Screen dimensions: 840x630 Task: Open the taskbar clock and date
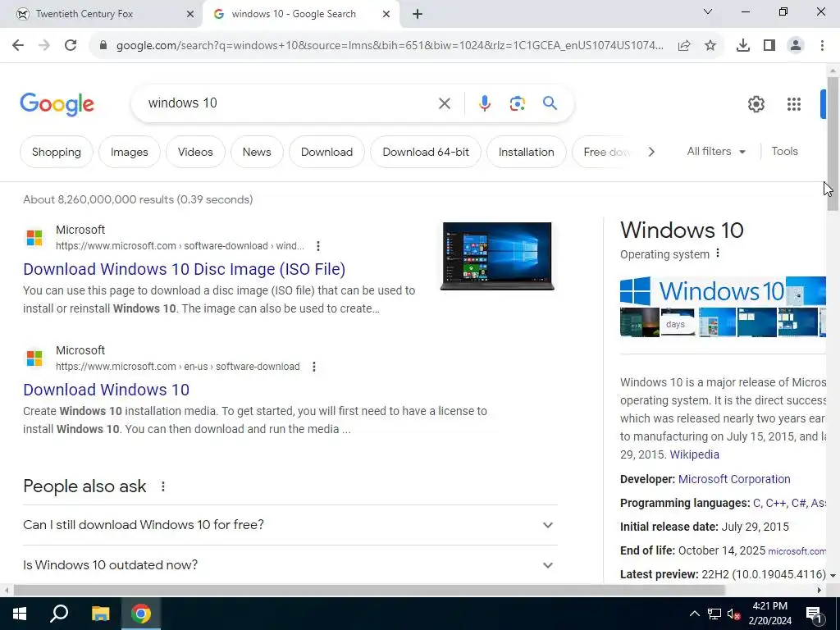coord(769,614)
